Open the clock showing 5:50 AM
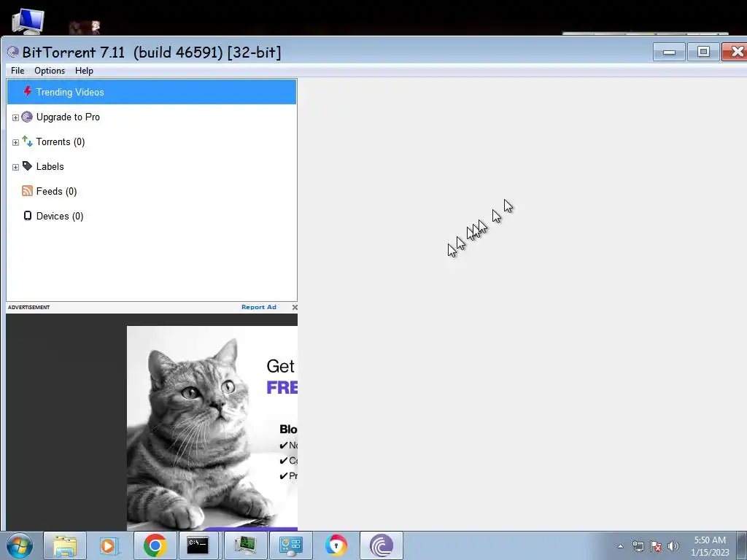This screenshot has height=560, width=747. point(710,546)
